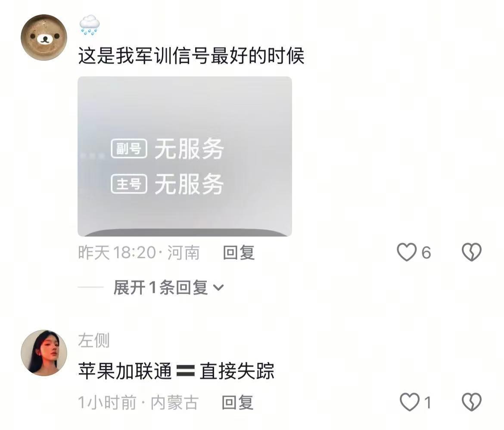Open 左侧's profile avatar
504x430 pixels.
tap(44, 353)
